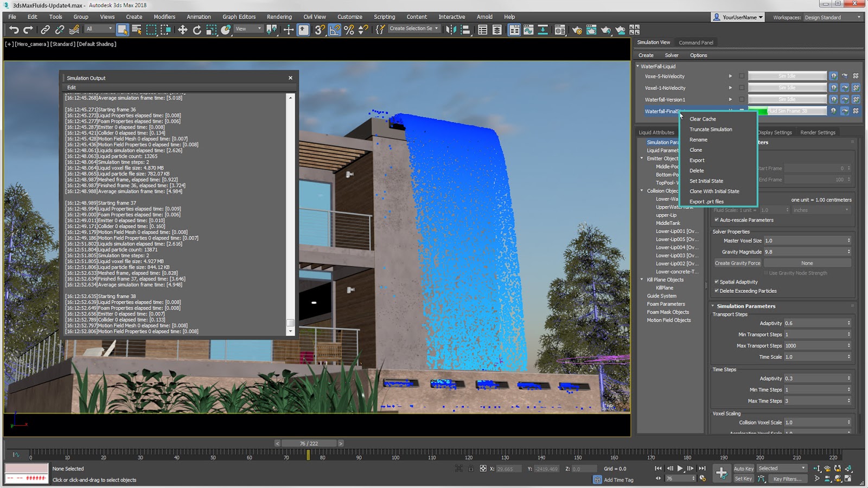The image size is (868, 488).
Task: Select the Select and Rotate tool
Action: click(x=197, y=30)
